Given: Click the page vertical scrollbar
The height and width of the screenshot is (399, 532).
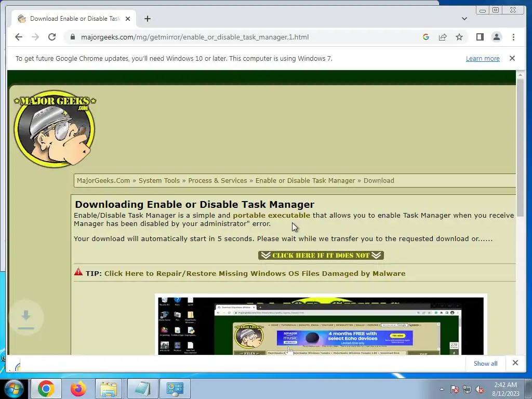Looking at the screenshot, I should [x=520, y=148].
